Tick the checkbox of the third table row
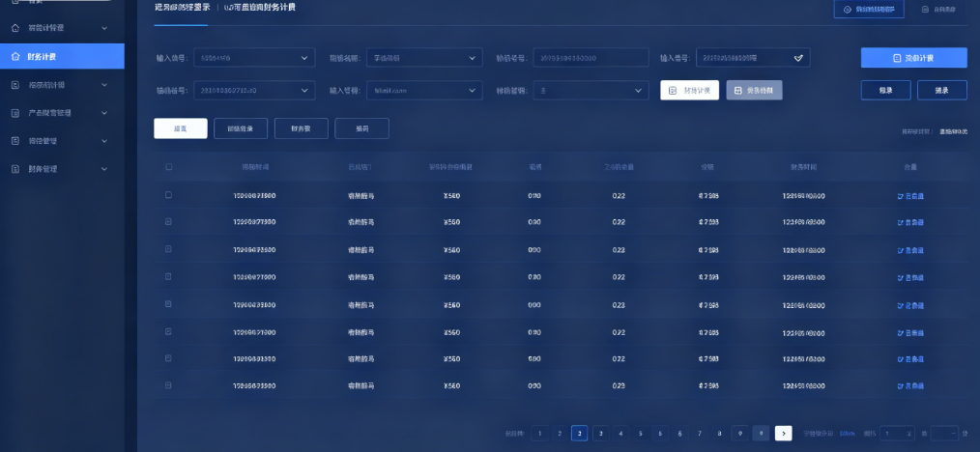The width and height of the screenshot is (980, 452). [x=169, y=249]
